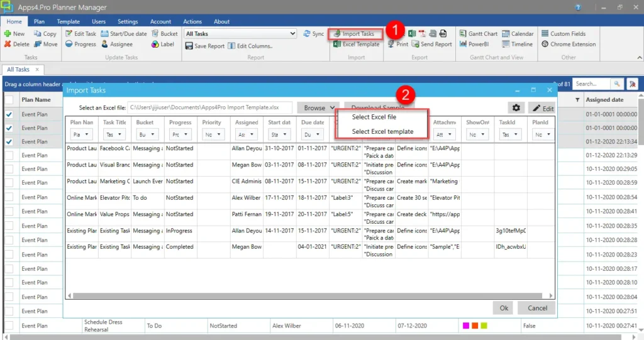
Task: Switch to the Template ribbon tab
Action: (68, 21)
